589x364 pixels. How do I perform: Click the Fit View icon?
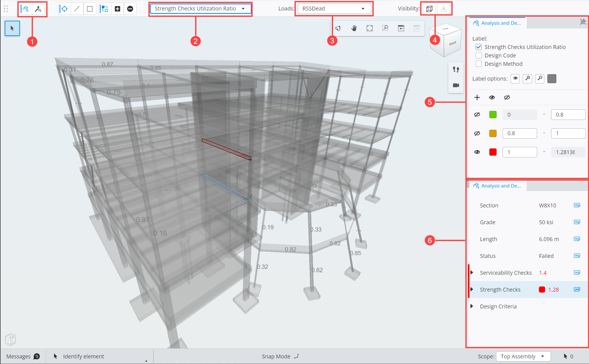(370, 28)
